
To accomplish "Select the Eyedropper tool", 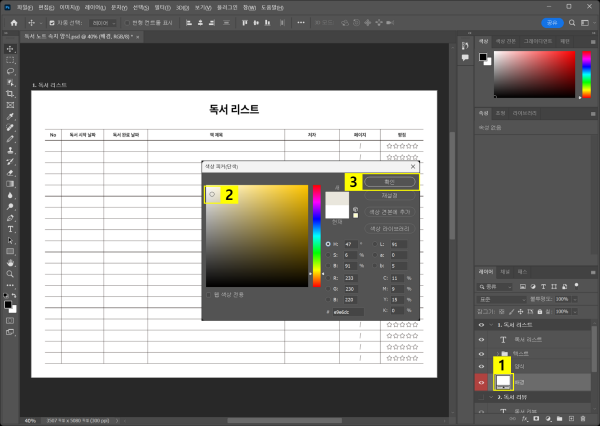I will tap(10, 116).
